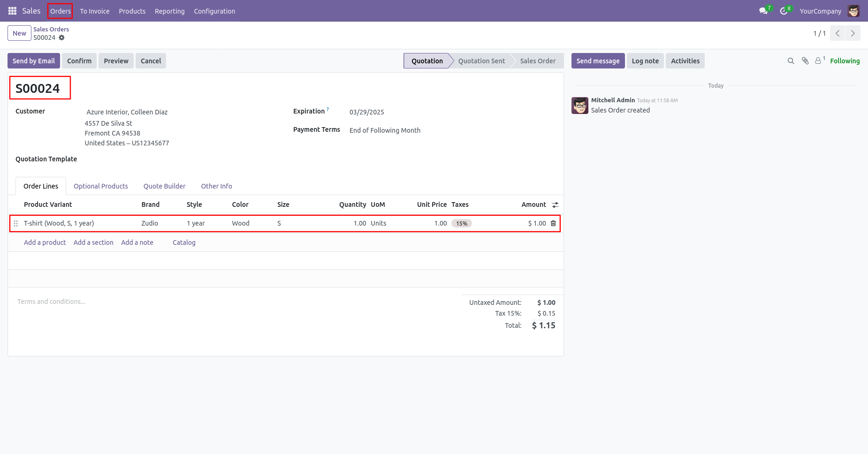Click Send by Email

pyautogui.click(x=34, y=61)
